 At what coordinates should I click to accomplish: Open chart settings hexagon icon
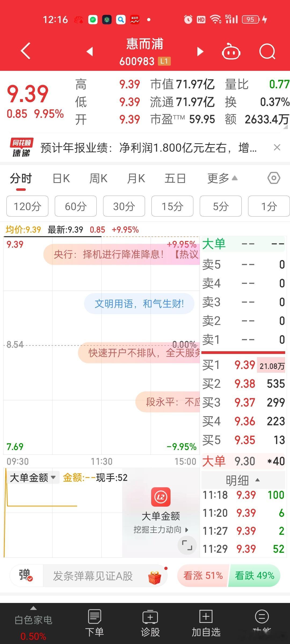[x=274, y=178]
